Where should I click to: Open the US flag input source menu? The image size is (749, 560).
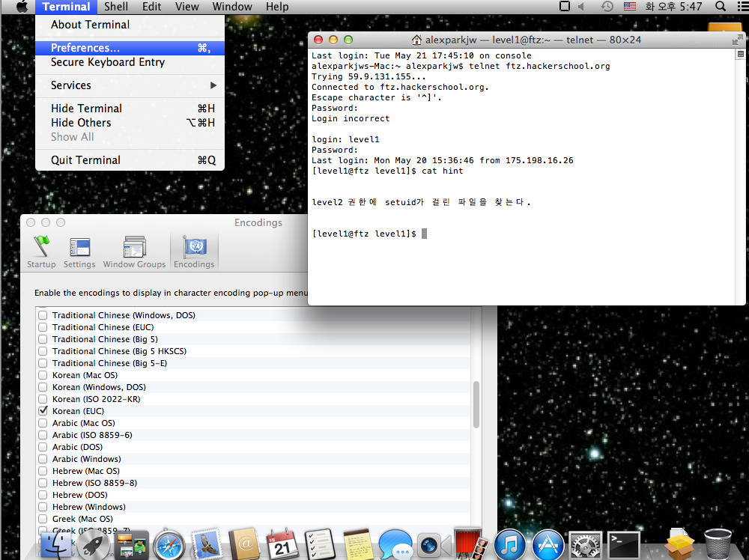629,7
